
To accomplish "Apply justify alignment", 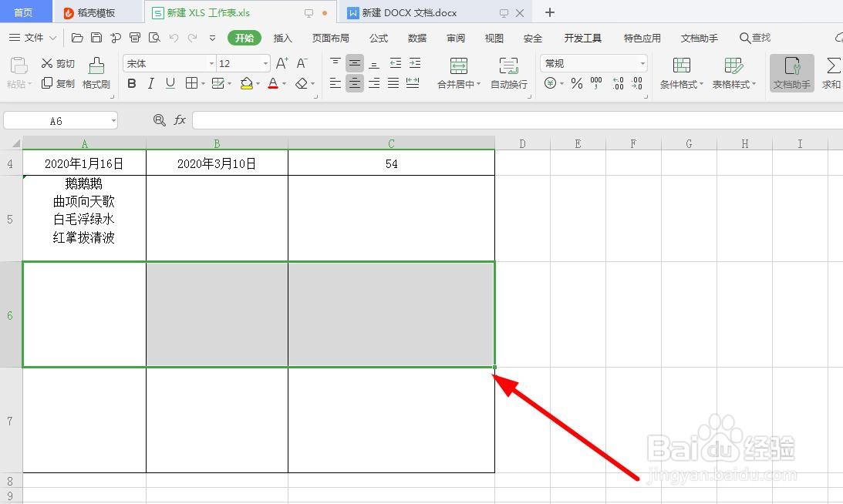I will tap(393, 83).
